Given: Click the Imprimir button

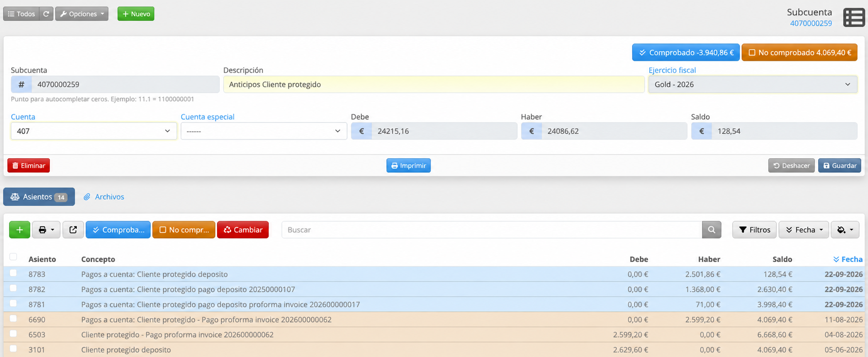Looking at the screenshot, I should (408, 166).
